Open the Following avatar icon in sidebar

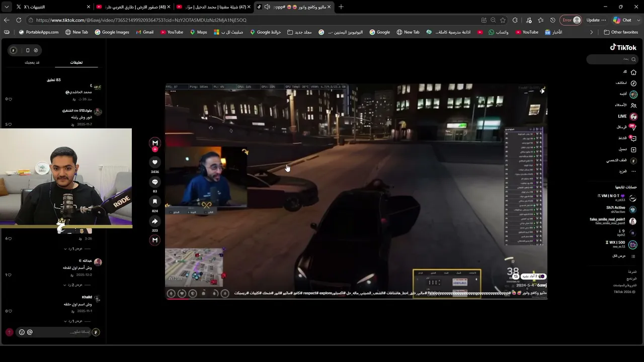tap(633, 95)
